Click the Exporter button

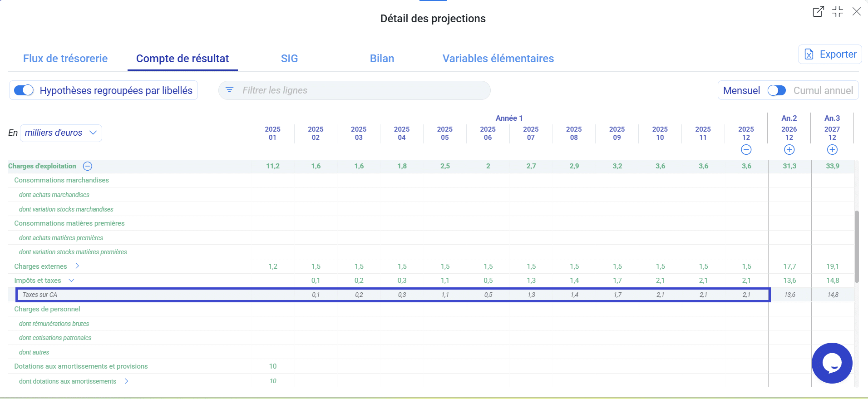[830, 54]
